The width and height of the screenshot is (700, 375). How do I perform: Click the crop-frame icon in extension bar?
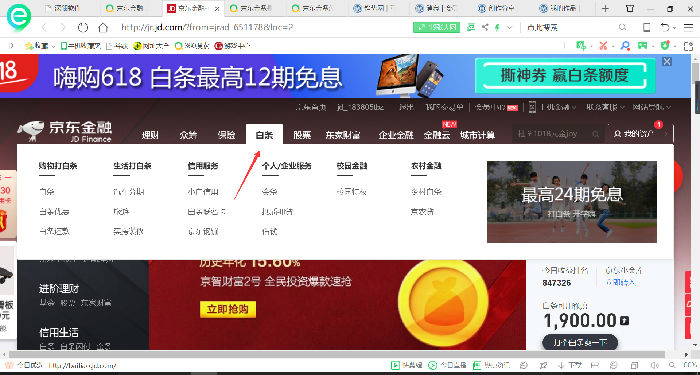(687, 46)
